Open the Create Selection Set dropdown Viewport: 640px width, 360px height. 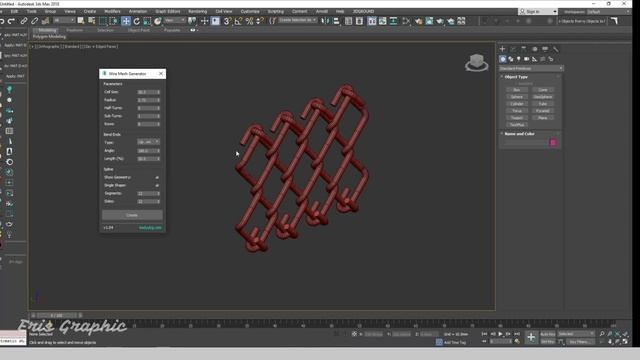pyautogui.click(x=298, y=20)
